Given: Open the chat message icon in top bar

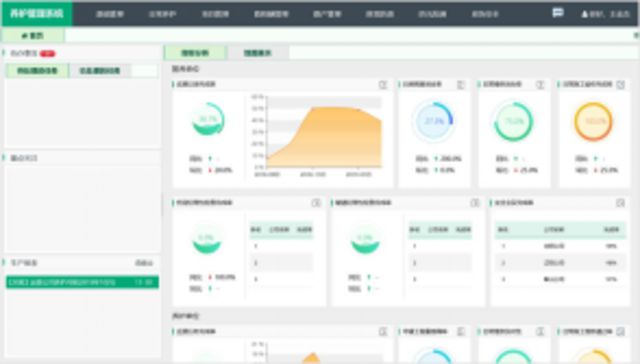Looking at the screenshot, I should 558,13.
